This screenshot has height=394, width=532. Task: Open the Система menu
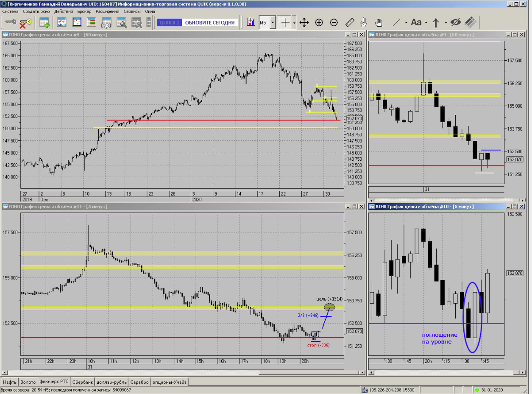pos(11,11)
